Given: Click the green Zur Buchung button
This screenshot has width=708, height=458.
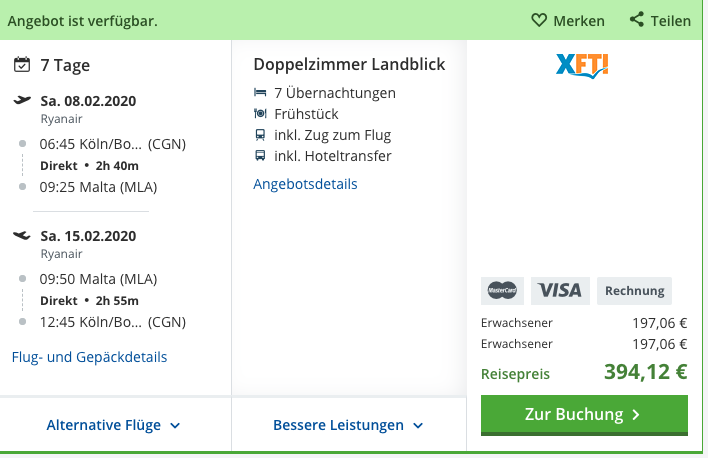Looking at the screenshot, I should click(x=584, y=415).
